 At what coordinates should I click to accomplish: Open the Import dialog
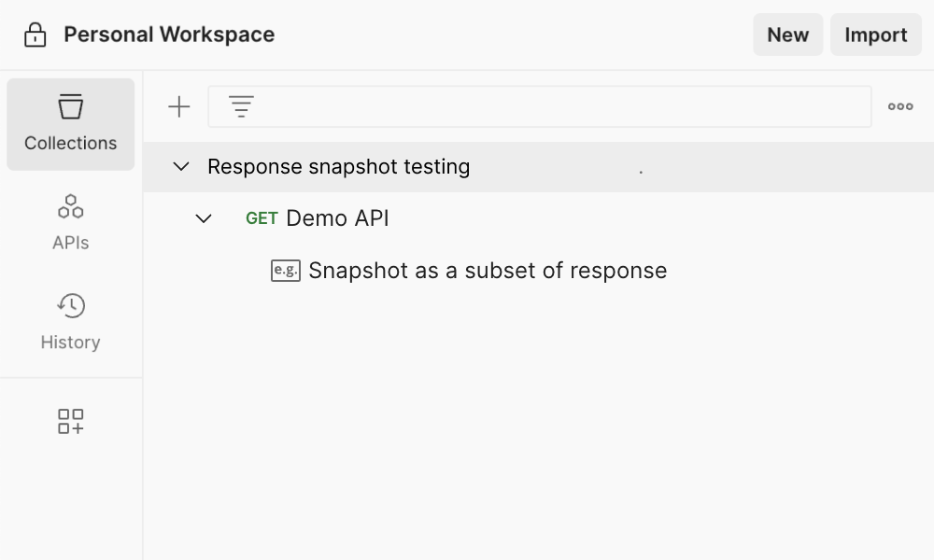(x=875, y=35)
